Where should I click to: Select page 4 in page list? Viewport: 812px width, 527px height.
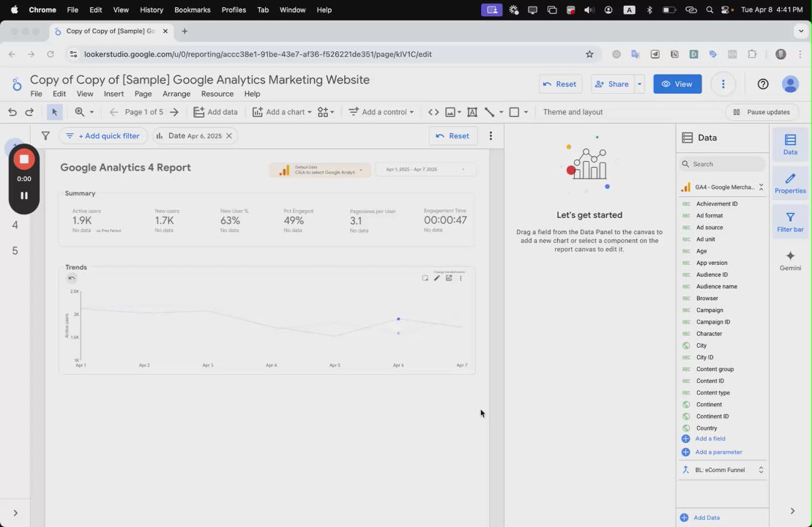click(x=15, y=225)
